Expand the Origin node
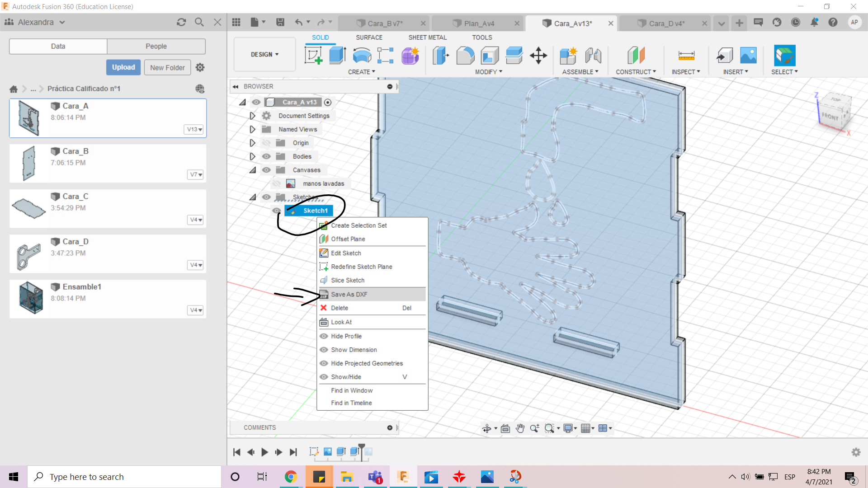 (x=252, y=143)
